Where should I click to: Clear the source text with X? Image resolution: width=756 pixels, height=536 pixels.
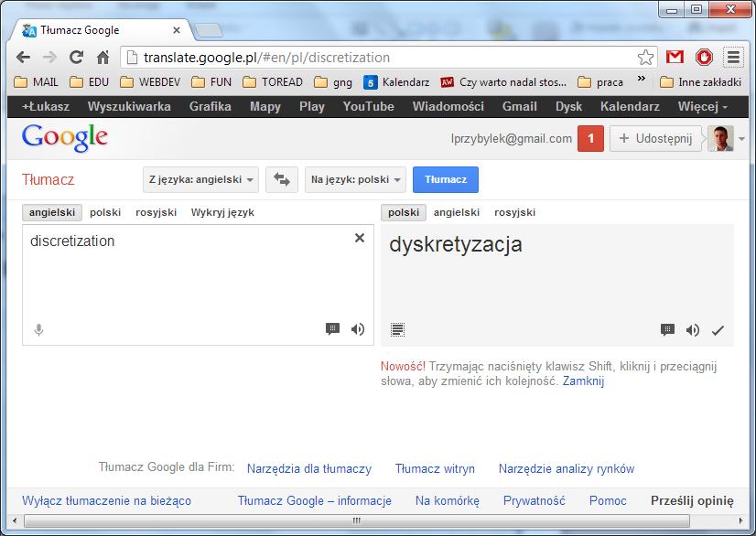[x=359, y=238]
